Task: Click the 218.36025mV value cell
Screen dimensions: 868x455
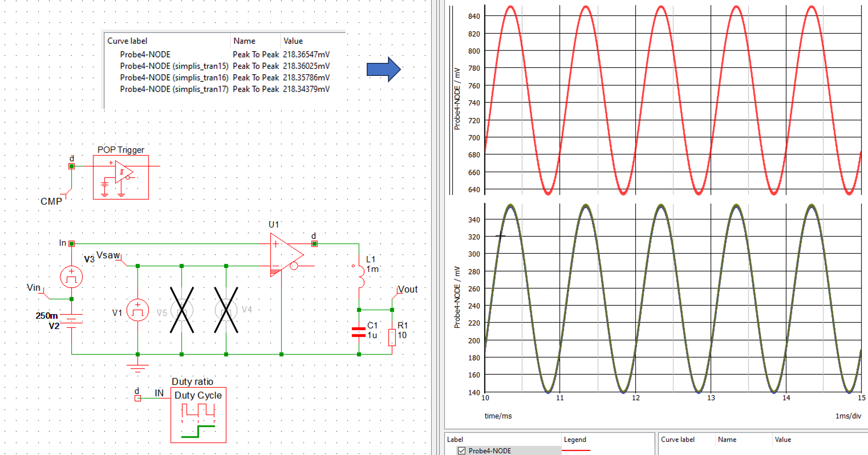Action: pyautogui.click(x=306, y=66)
